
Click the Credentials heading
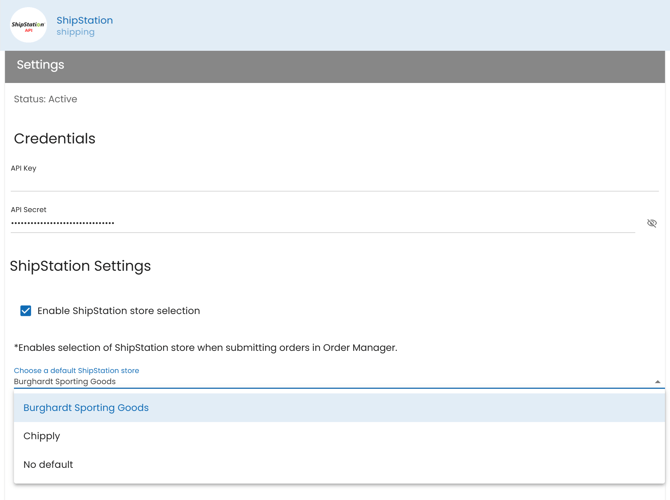(x=55, y=138)
